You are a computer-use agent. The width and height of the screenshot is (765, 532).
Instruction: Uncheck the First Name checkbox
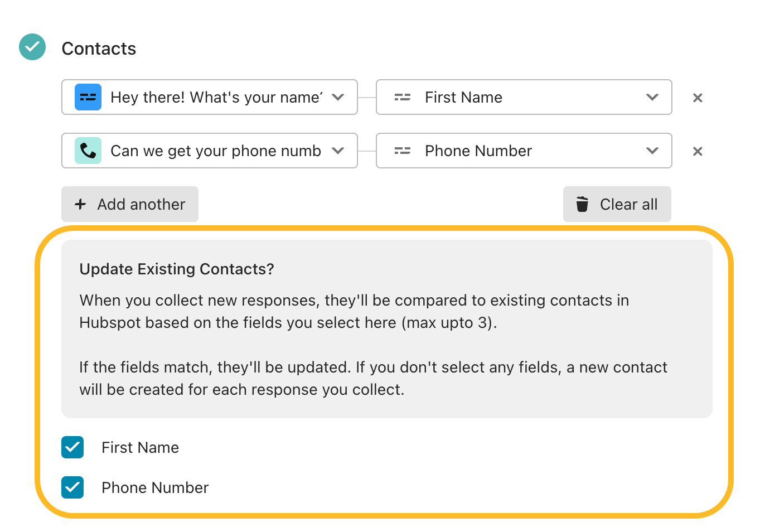coord(72,447)
